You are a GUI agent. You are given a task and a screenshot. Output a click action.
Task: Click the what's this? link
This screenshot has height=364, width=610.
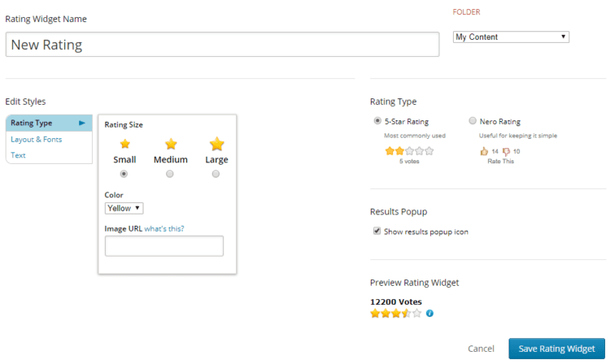coord(164,229)
